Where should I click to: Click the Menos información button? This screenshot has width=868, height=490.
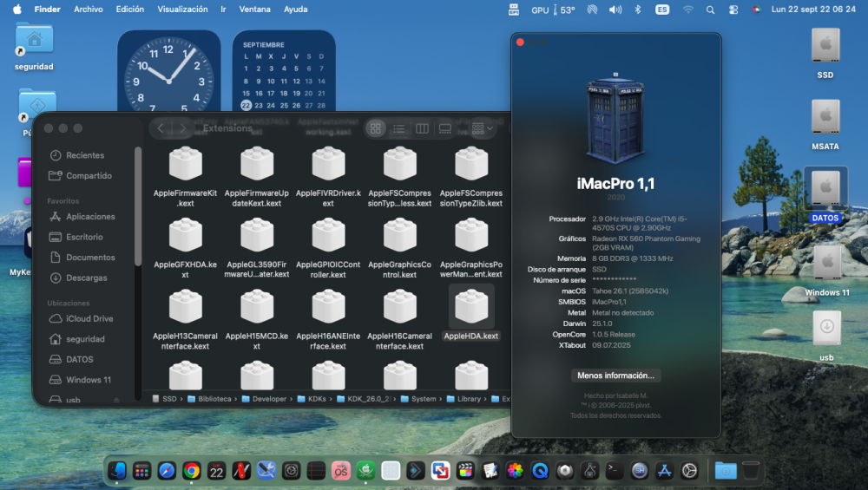pos(615,376)
